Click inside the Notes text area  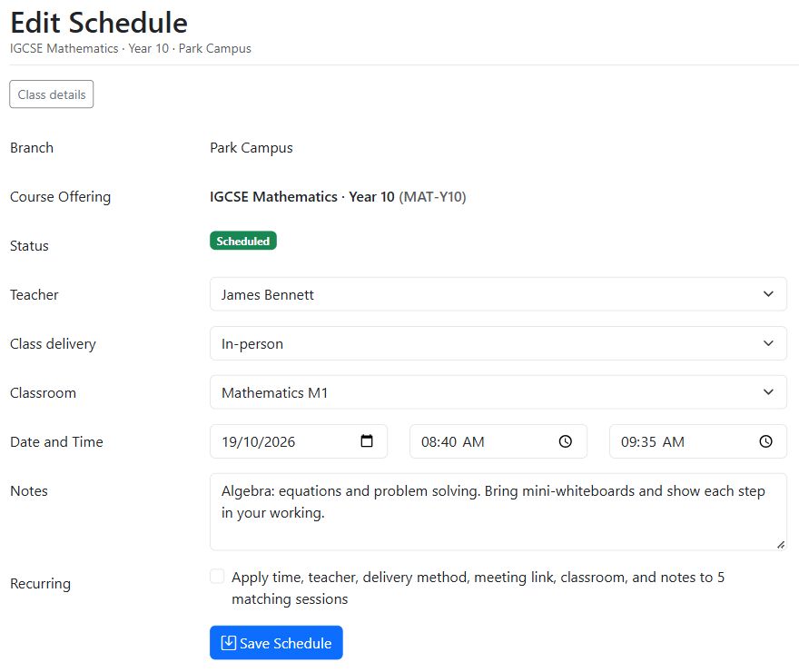coord(498,512)
